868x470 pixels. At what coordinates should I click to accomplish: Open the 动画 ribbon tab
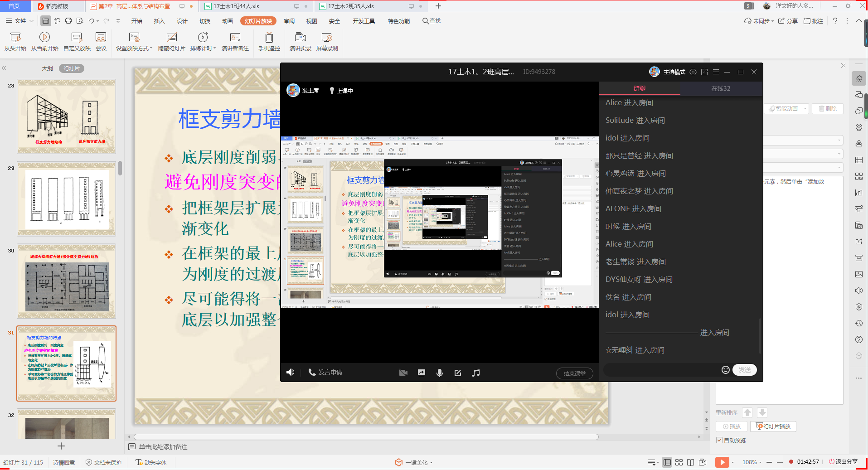pos(228,21)
